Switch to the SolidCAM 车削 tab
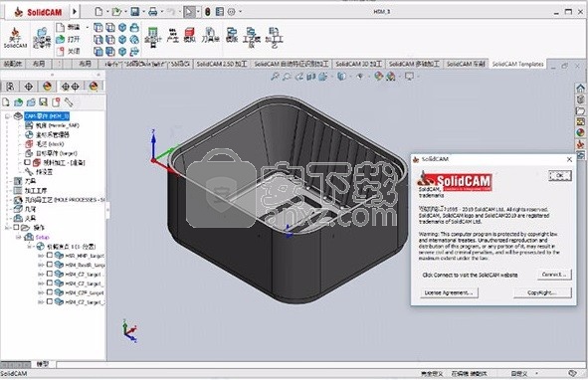The image size is (588, 380). pos(466,64)
